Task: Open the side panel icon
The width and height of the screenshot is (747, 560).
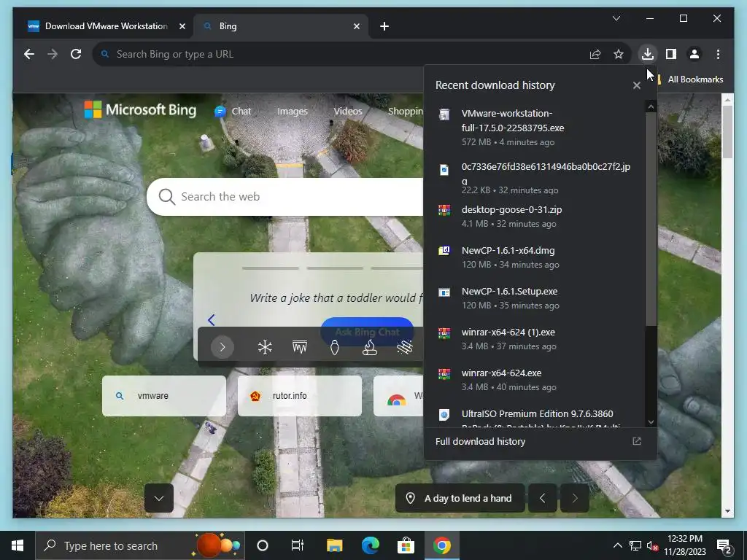Action: click(x=671, y=54)
